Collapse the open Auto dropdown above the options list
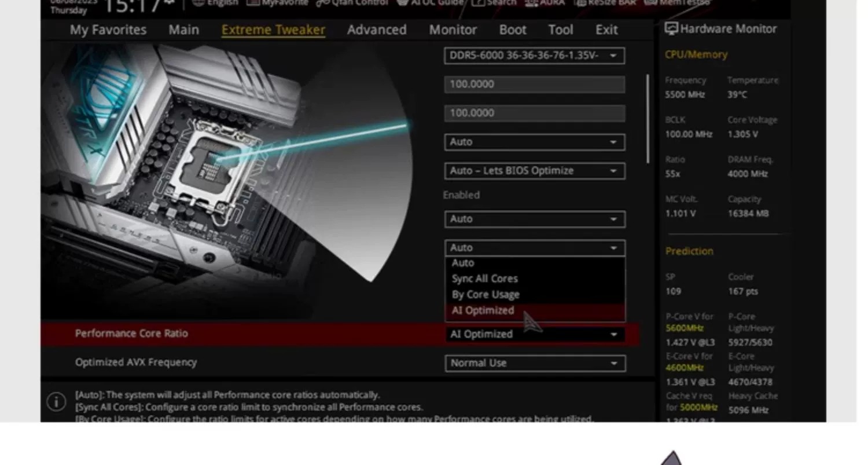Image resolution: width=868 pixels, height=465 pixels. tap(535, 248)
